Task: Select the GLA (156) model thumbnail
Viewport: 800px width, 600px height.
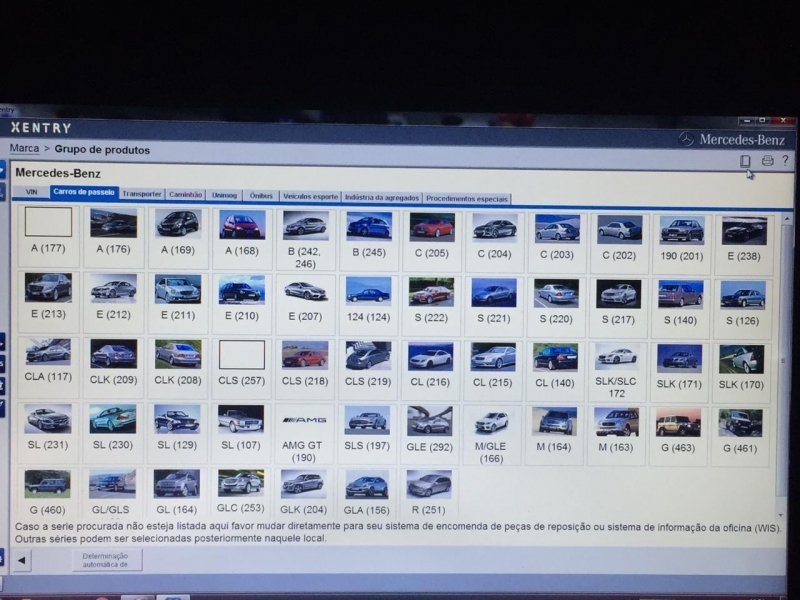Action: coord(367,485)
